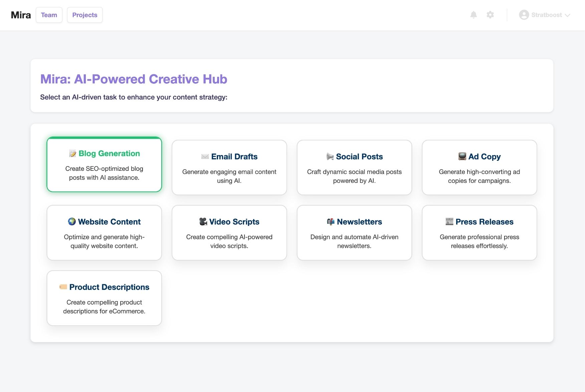The height and width of the screenshot is (392, 585).
Task: Open settings via the gear icon
Action: 490,15
